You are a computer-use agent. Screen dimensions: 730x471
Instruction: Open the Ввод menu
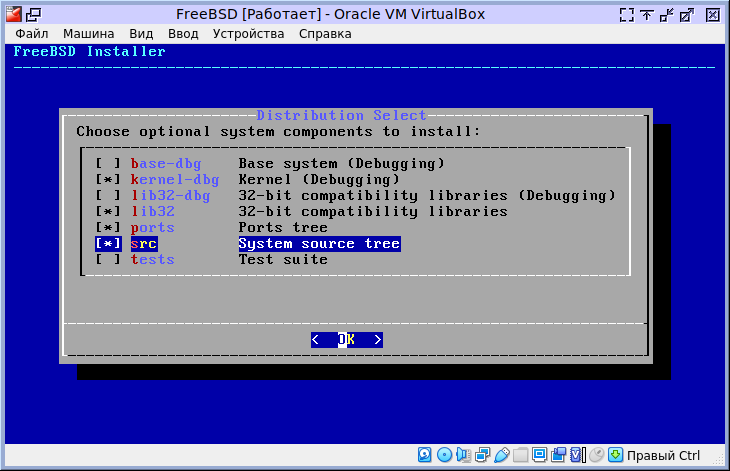pyautogui.click(x=183, y=34)
